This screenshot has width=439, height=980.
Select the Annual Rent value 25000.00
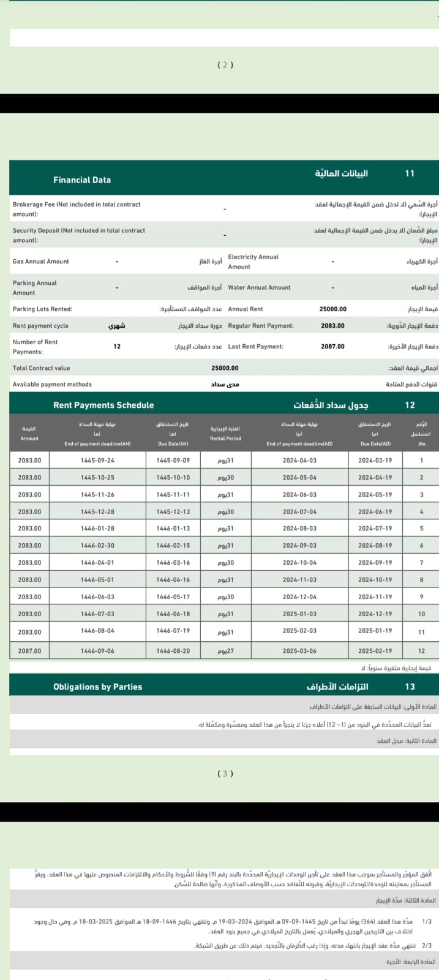[x=332, y=309]
